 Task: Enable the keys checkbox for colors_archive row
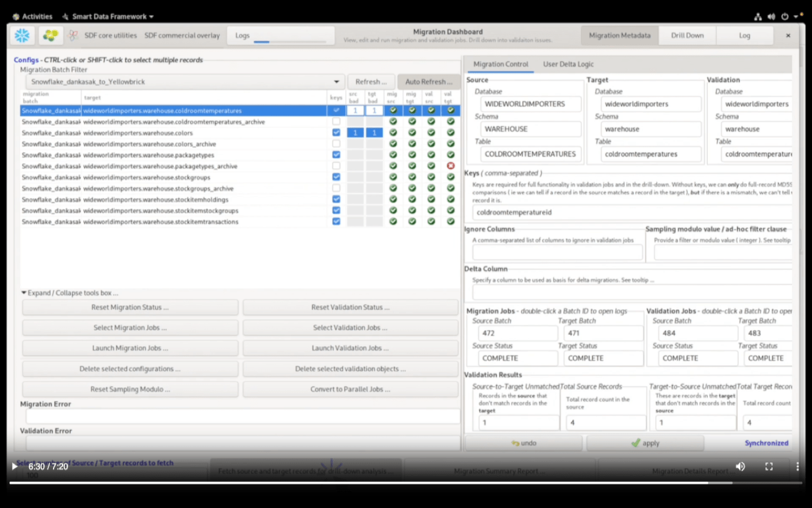(x=336, y=144)
